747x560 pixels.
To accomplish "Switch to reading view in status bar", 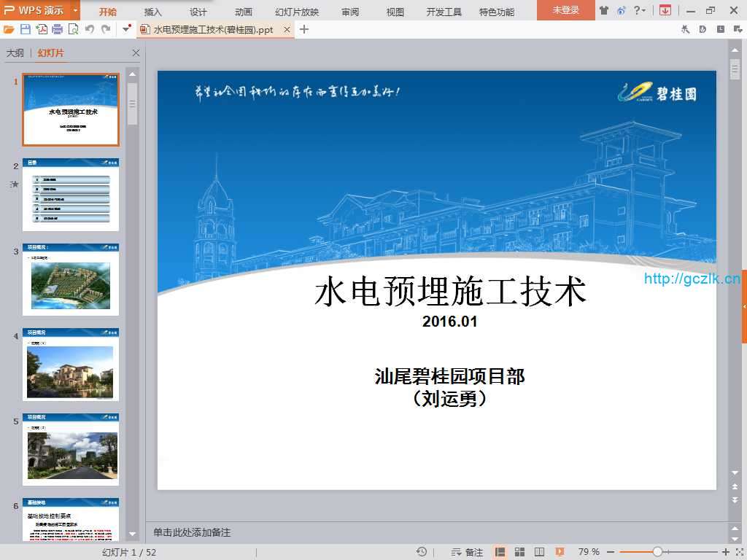I will pos(540,552).
